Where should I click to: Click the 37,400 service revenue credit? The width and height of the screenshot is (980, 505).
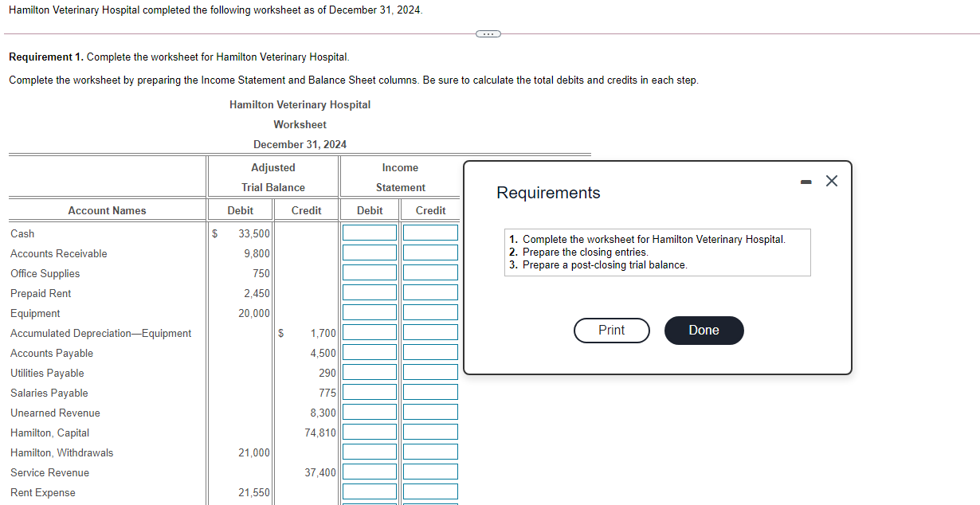tap(320, 472)
